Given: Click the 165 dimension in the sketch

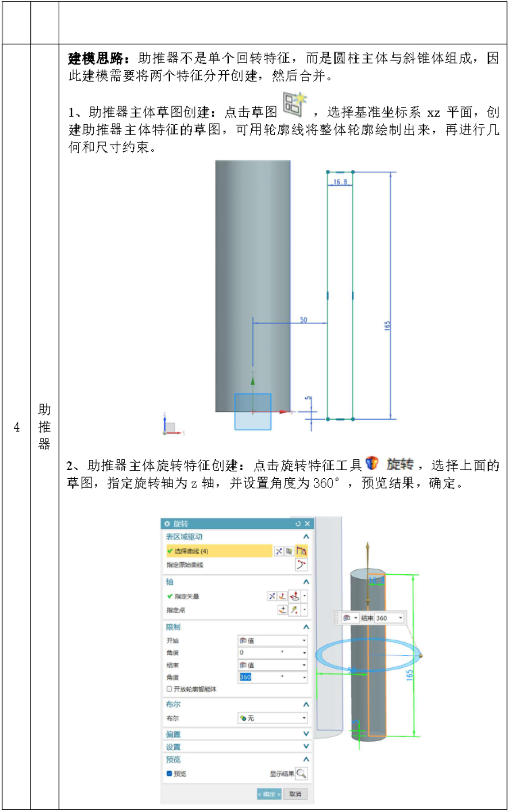Looking at the screenshot, I should click(x=387, y=326).
